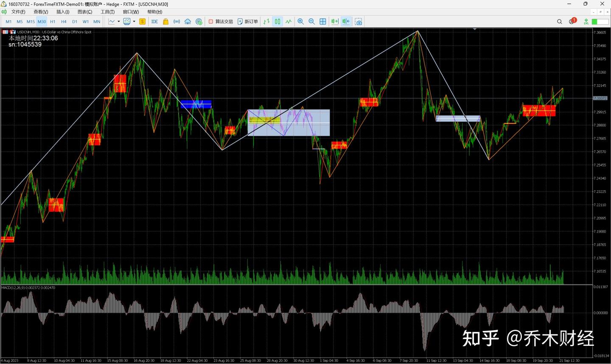Open the trading signals icon
This screenshot has height=364, width=611.
[x=177, y=22]
